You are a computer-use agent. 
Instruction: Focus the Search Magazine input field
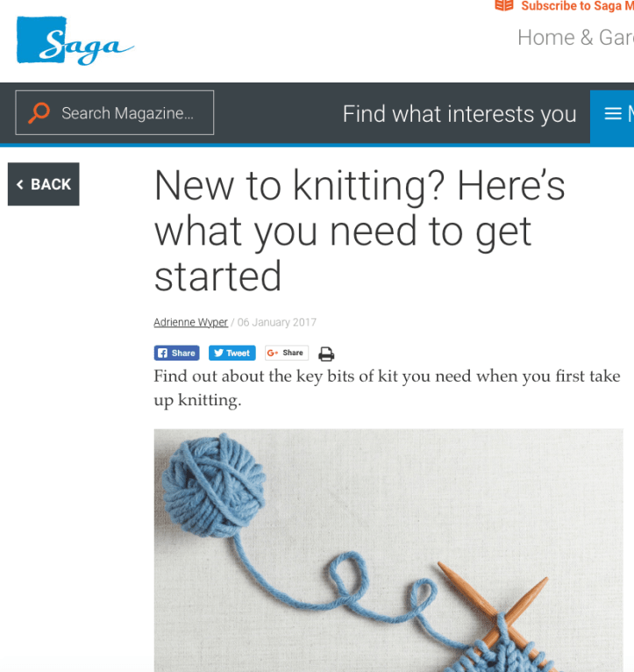point(114,112)
